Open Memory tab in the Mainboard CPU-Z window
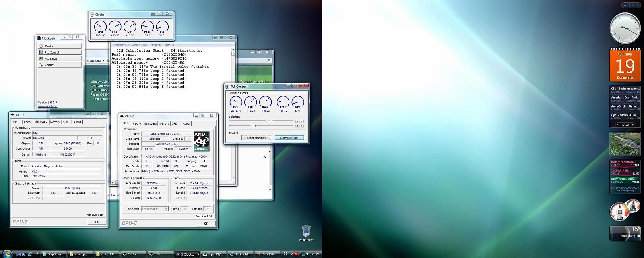 [x=55, y=122]
